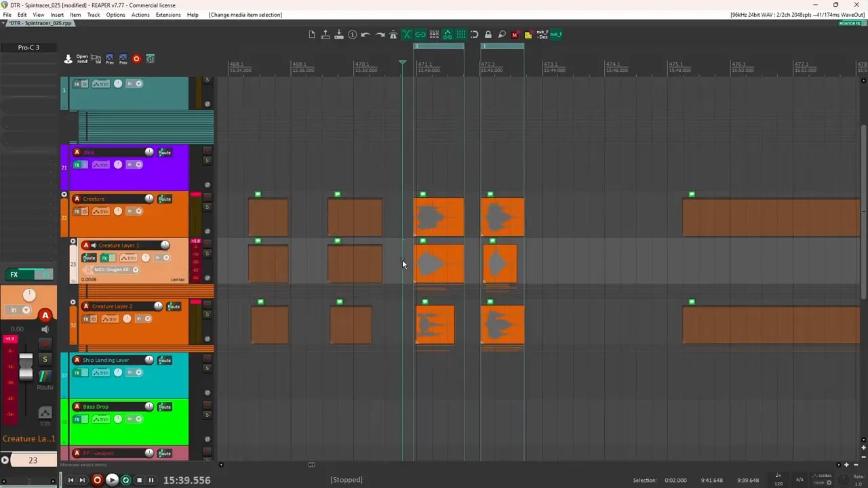The image size is (868, 488).
Task: Click Route button on Creature Layer 1 track
Action: [89, 258]
